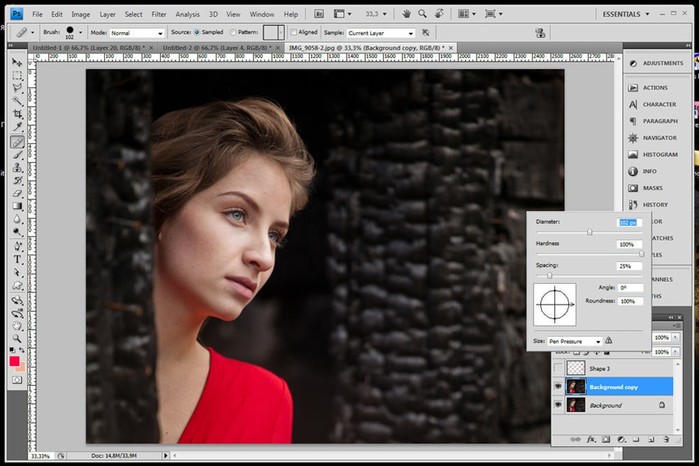Toggle Quick Mask mode
The height and width of the screenshot is (466, 699).
tap(17, 380)
